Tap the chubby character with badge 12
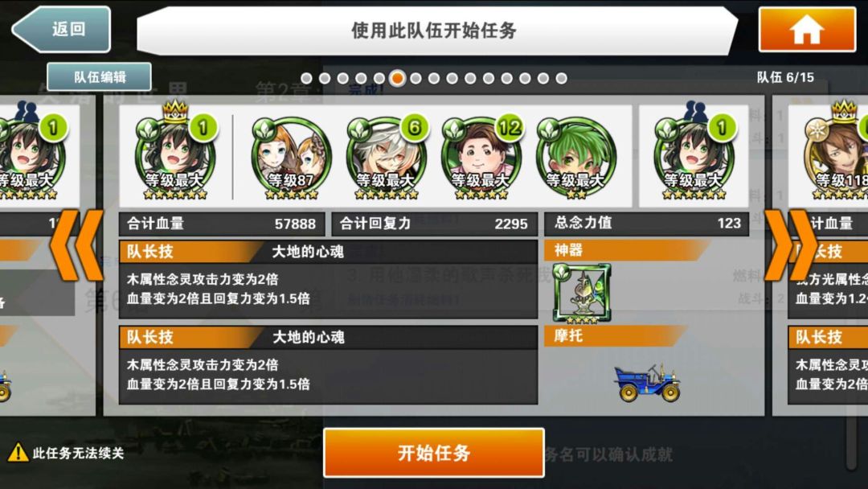This screenshot has height=489, width=868. coord(481,158)
